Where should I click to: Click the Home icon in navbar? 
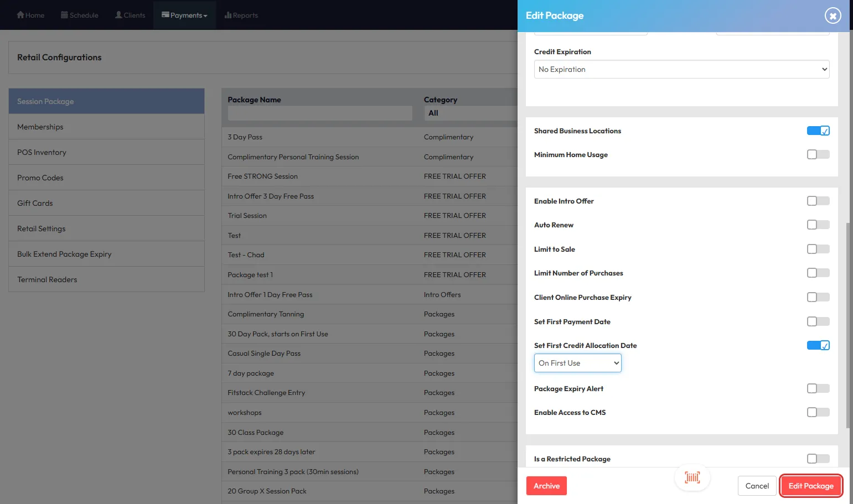point(20,15)
